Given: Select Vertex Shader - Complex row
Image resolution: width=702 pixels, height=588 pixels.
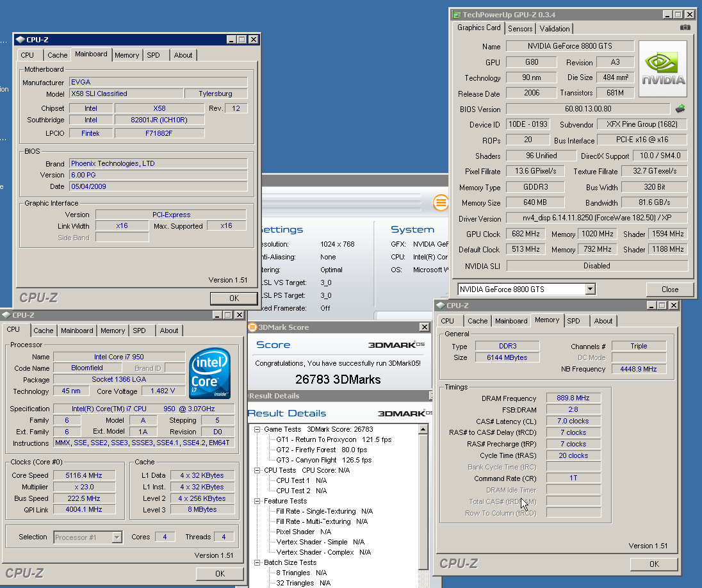Looking at the screenshot, I should tap(323, 552).
